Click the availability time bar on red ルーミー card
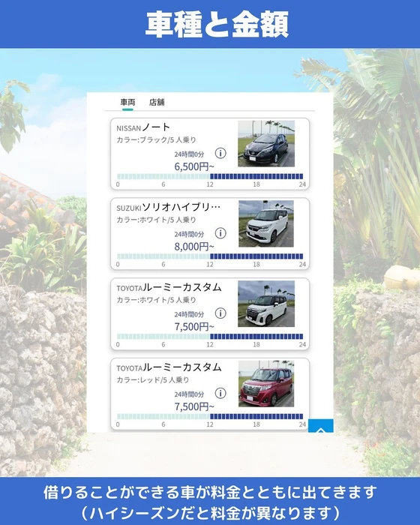Screen dimensions: 420x525 210,416
